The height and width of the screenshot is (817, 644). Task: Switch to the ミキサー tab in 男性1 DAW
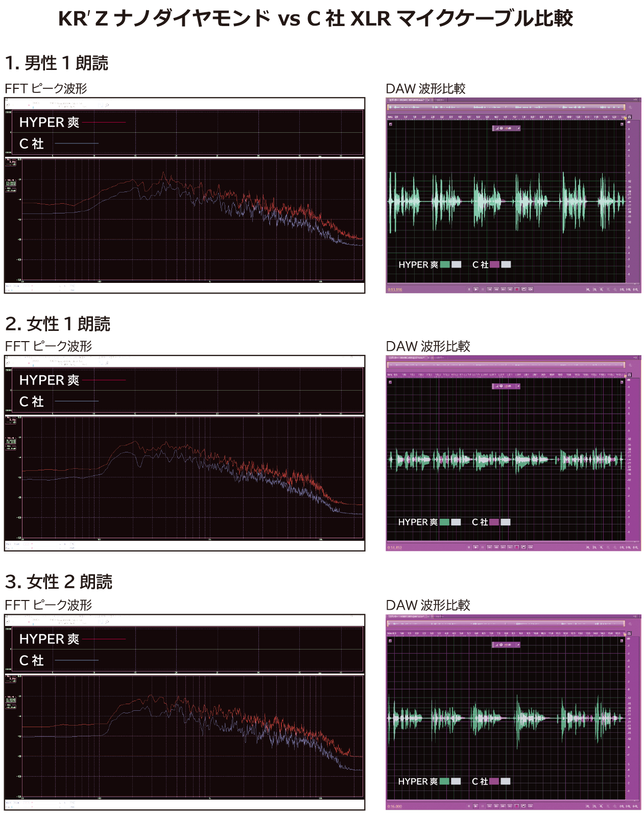[440, 100]
